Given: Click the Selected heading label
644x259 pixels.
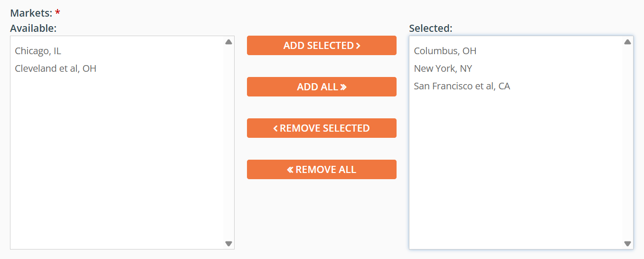Looking at the screenshot, I should pos(431,29).
